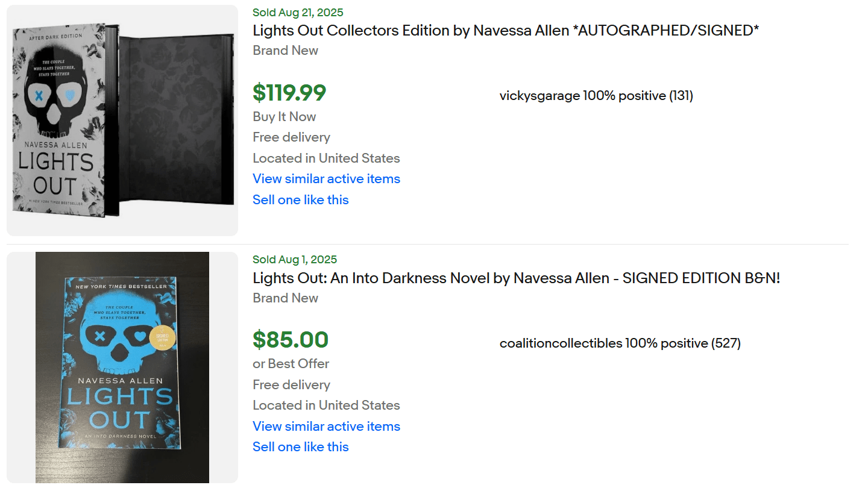Click Located in United States on $85.00 listing
Viewport: 868px width, 488px height.
click(326, 405)
